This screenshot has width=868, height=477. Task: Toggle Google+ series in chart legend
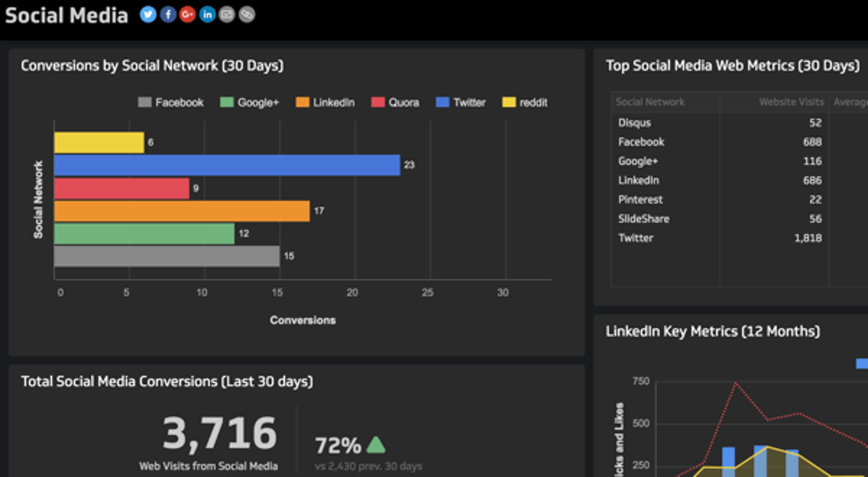tap(250, 103)
